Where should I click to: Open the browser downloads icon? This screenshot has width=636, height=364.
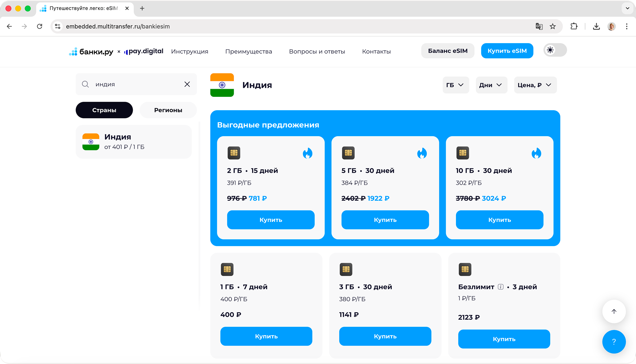pyautogui.click(x=596, y=26)
